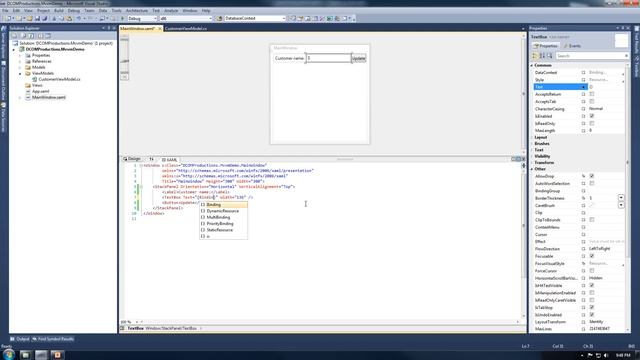Screen dimensions: 640x360
Task: Click the Action Center flag tray icon
Action: (x=590, y=356)
